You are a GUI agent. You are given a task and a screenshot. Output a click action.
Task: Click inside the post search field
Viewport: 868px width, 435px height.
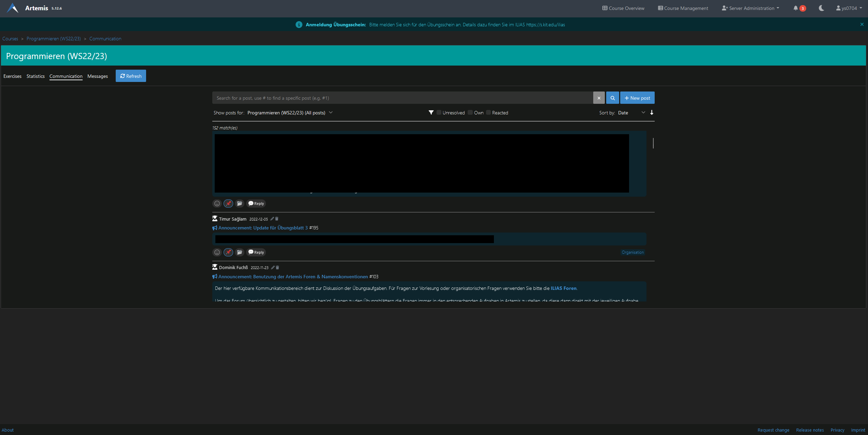pyautogui.click(x=375, y=98)
